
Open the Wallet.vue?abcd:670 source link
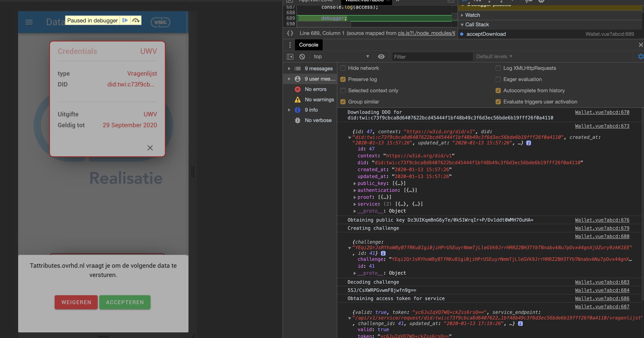[602, 112]
